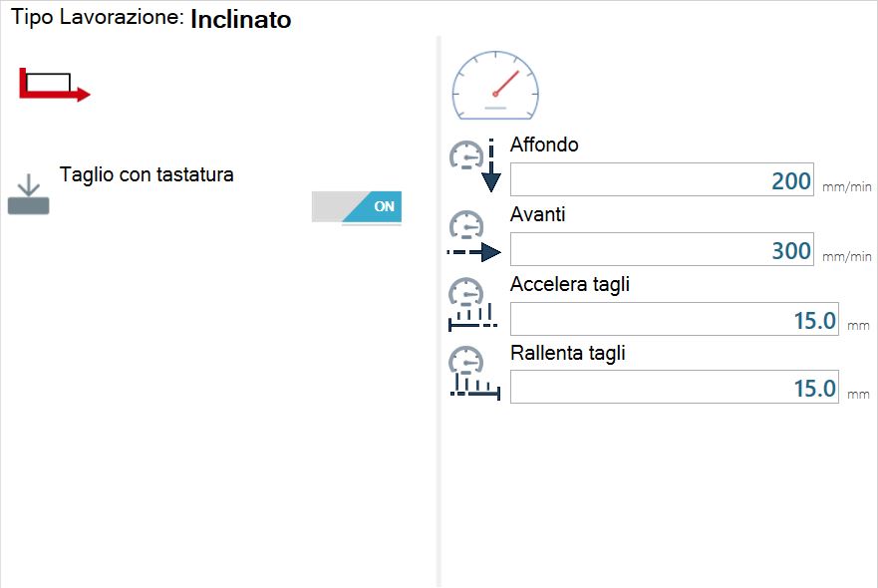Click the Taglio con tastatura probing icon
Viewport: 878px width, 588px height.
click(x=29, y=193)
